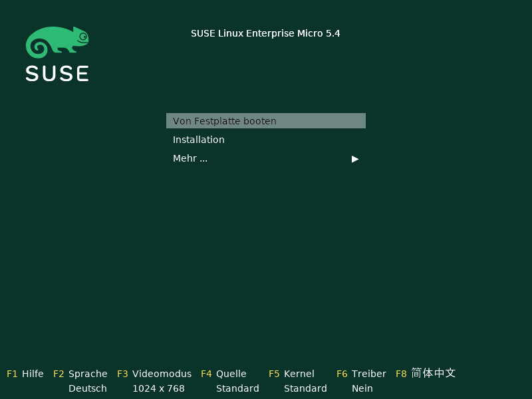Open the Sprache language selector
Image resolution: width=532 pixels, height=399 pixels.
88,374
